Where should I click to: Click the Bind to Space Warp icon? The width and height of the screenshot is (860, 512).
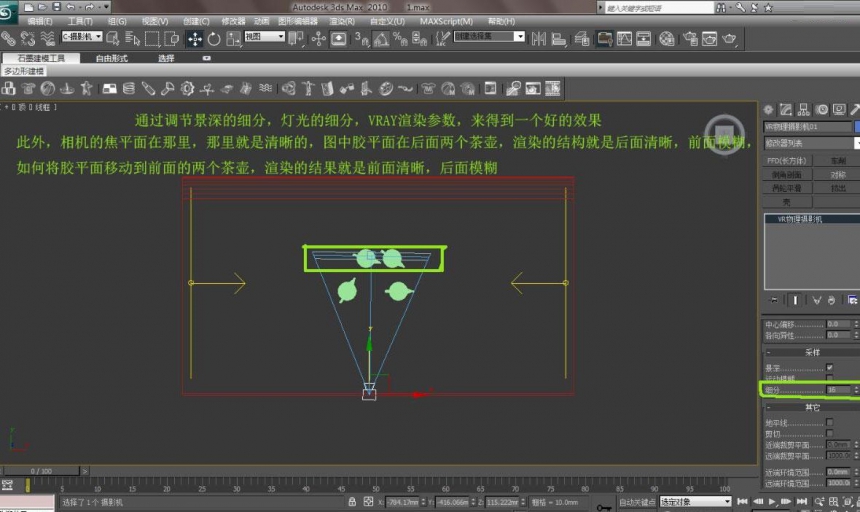(48, 38)
